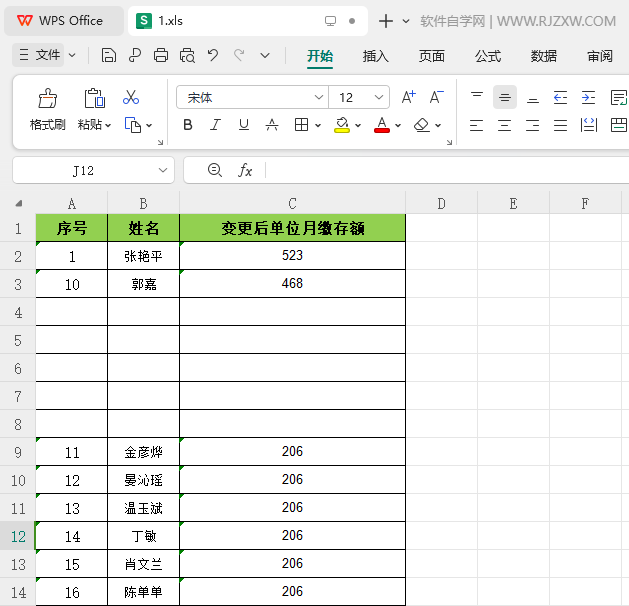This screenshot has width=629, height=606.
Task: Expand the borders style dropdown arrow
Action: [x=318, y=126]
